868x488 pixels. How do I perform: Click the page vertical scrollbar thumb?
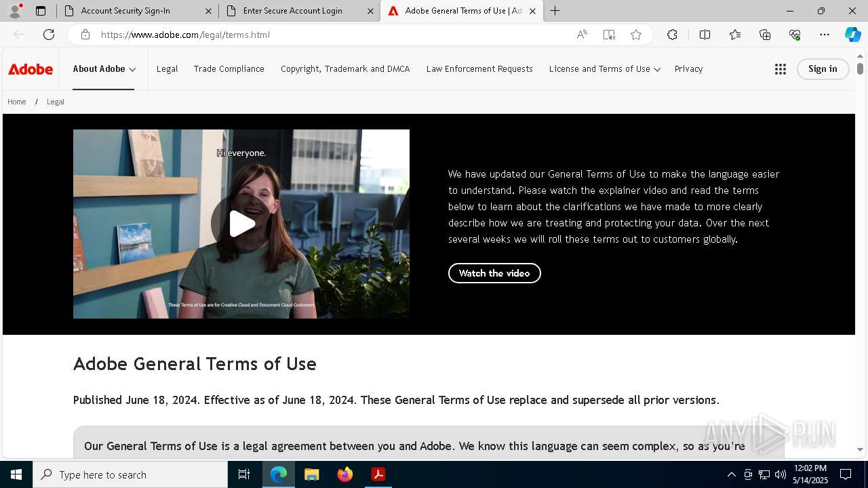[860, 69]
